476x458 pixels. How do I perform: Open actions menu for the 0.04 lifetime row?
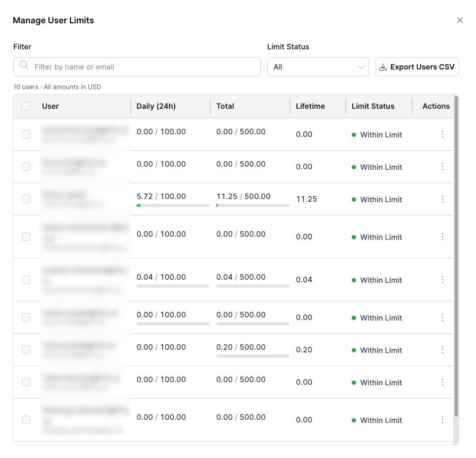443,280
